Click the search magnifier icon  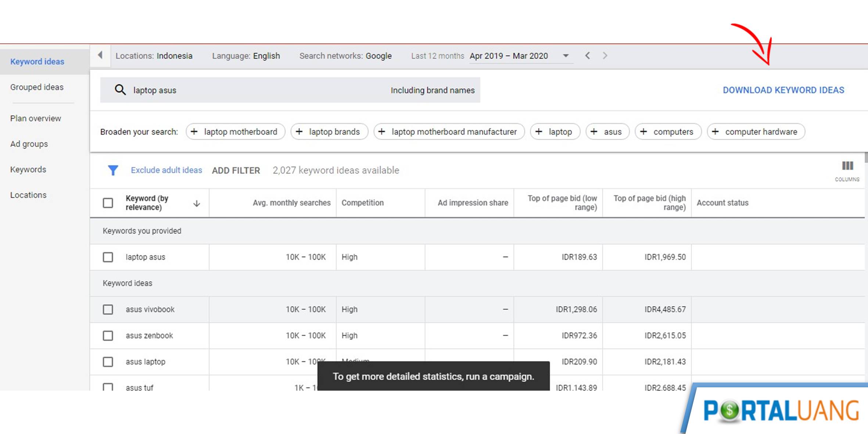coord(120,90)
